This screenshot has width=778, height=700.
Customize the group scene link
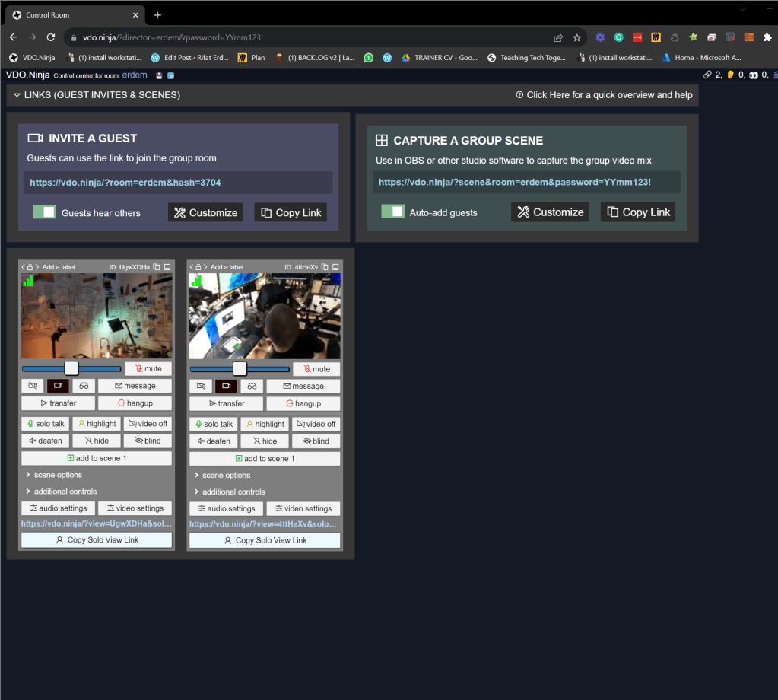click(550, 212)
